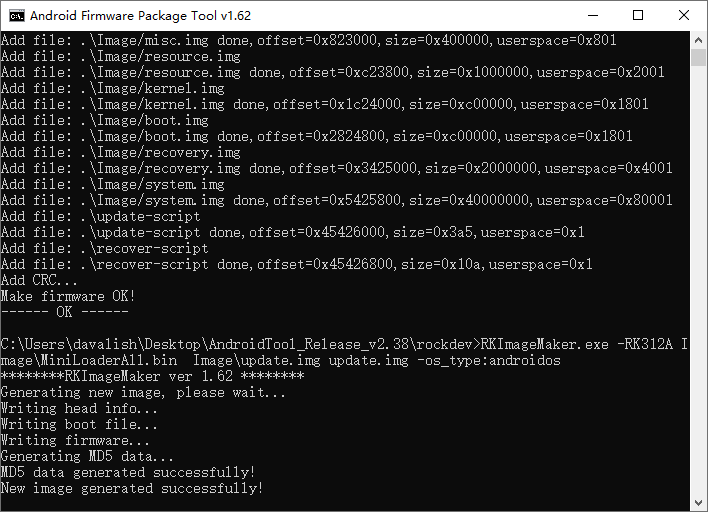708x512 pixels.
Task: Maximize the console window
Action: point(638,15)
